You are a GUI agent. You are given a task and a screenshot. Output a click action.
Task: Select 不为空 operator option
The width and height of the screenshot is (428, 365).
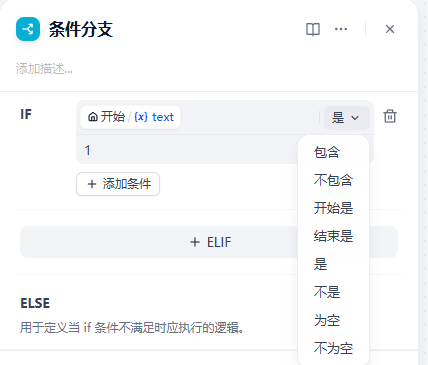click(x=333, y=348)
